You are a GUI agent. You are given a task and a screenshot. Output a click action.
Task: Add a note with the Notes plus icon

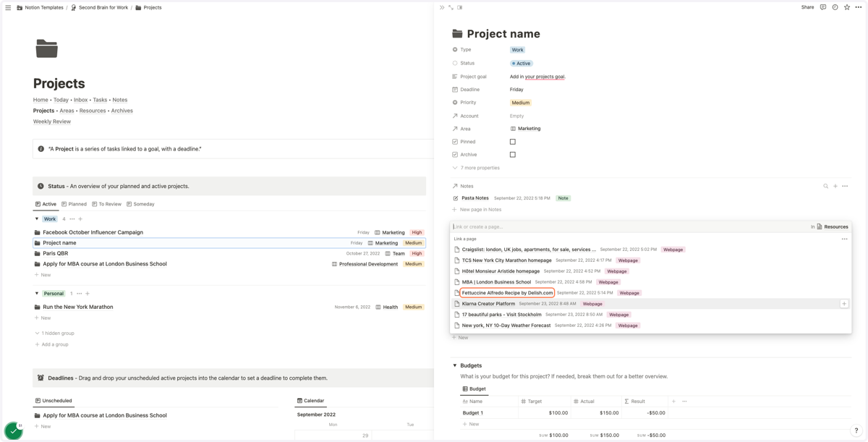click(835, 186)
